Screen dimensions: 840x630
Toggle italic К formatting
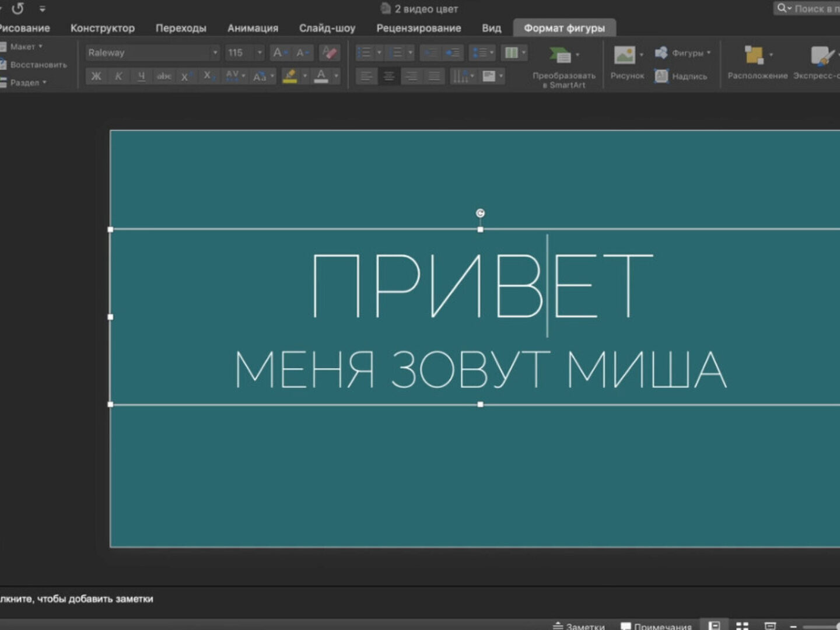click(118, 76)
